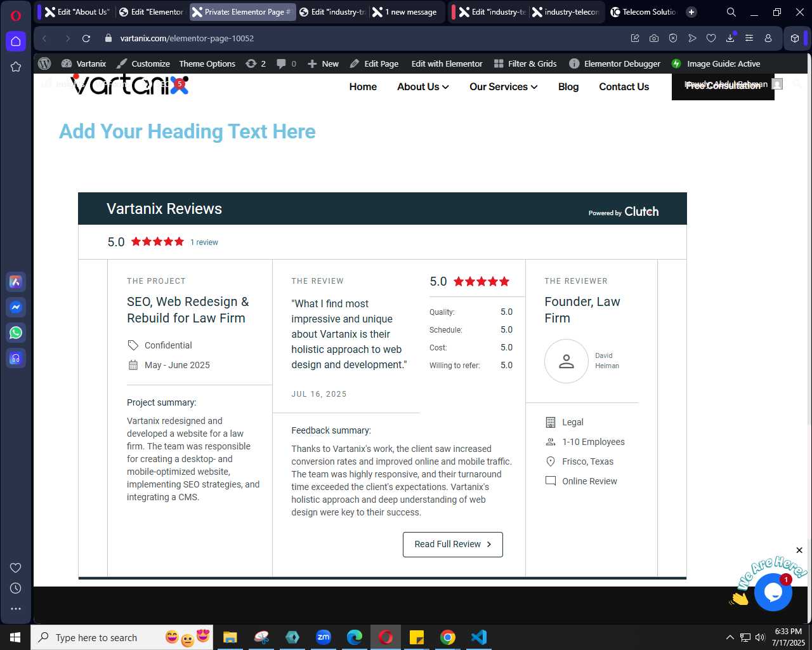812x650 pixels.
Task: Open the edit pinboard icon in address bar
Action: click(x=635, y=38)
